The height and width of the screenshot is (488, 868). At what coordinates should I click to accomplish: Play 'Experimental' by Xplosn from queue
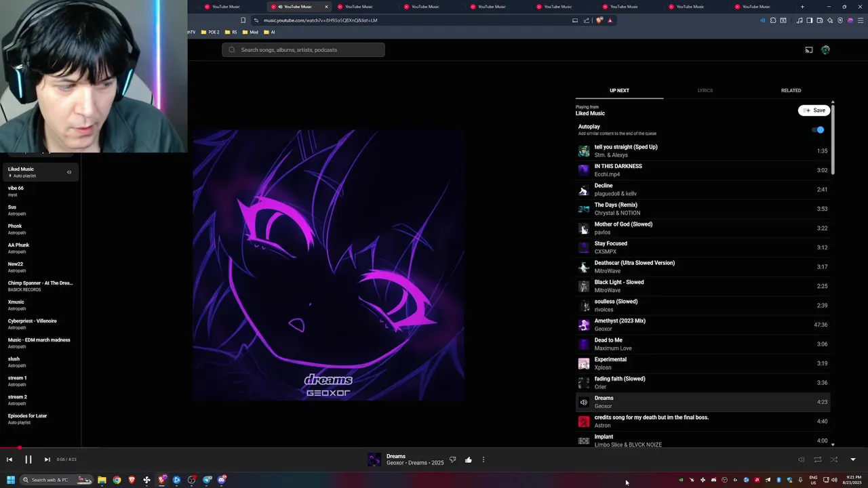click(x=703, y=363)
